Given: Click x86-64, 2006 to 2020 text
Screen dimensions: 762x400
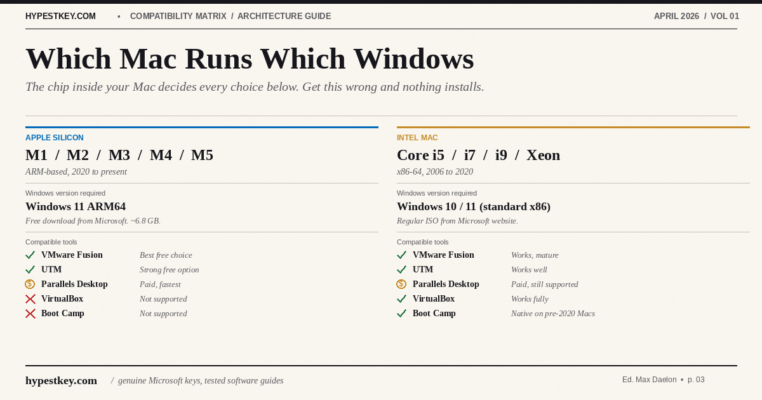Looking at the screenshot, I should click(x=434, y=172).
